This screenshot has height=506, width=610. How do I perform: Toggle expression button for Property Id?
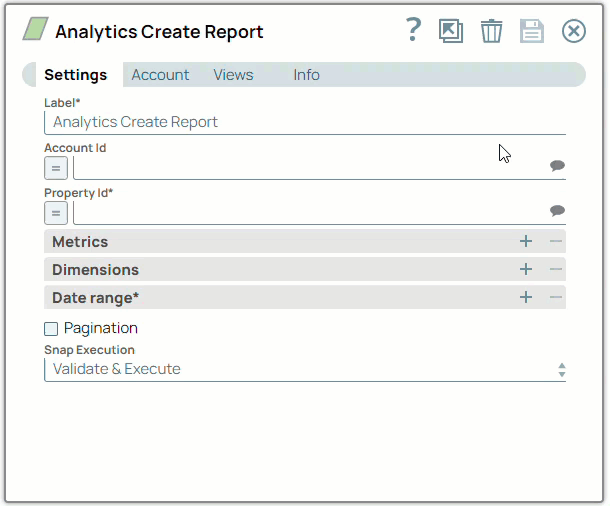(x=56, y=213)
